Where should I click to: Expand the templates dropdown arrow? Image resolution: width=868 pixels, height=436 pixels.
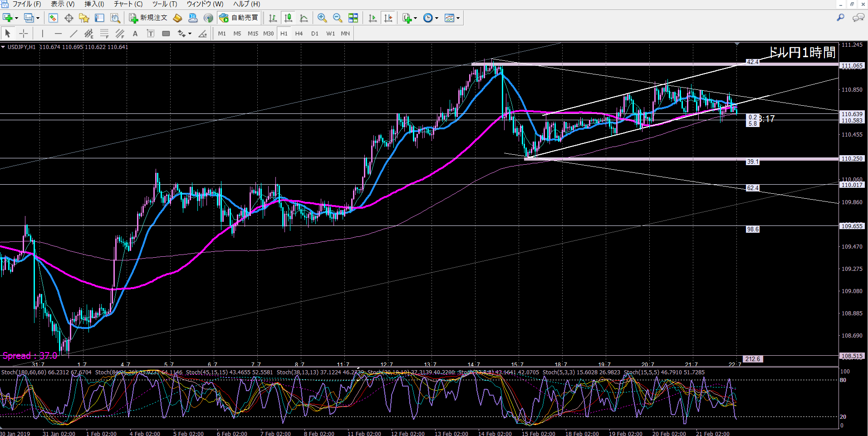coord(458,18)
